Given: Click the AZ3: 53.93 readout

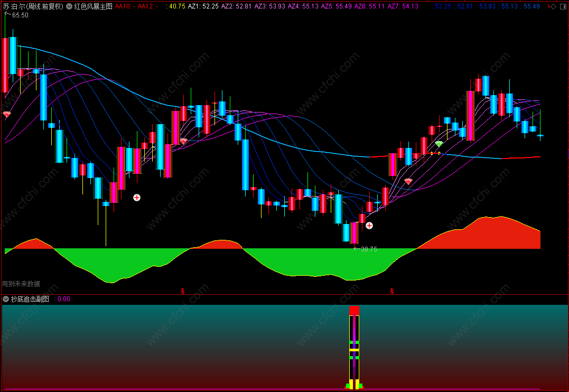Looking at the screenshot, I should 269,6.
